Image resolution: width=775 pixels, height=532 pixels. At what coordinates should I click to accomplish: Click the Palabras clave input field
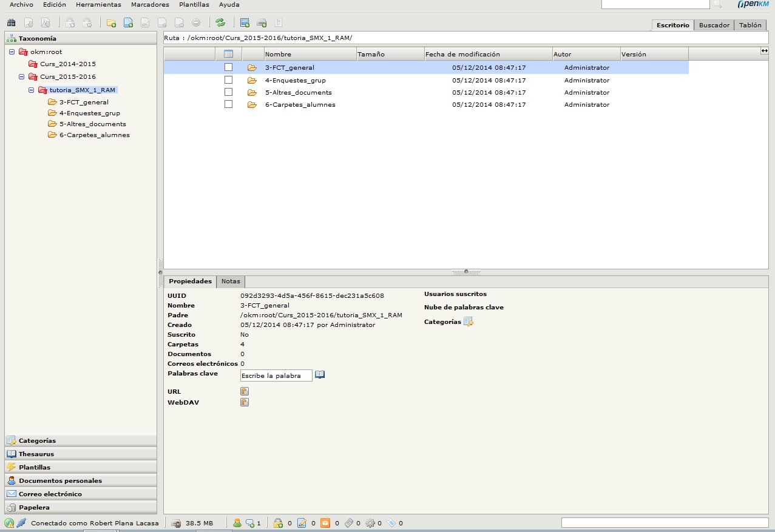pos(276,375)
